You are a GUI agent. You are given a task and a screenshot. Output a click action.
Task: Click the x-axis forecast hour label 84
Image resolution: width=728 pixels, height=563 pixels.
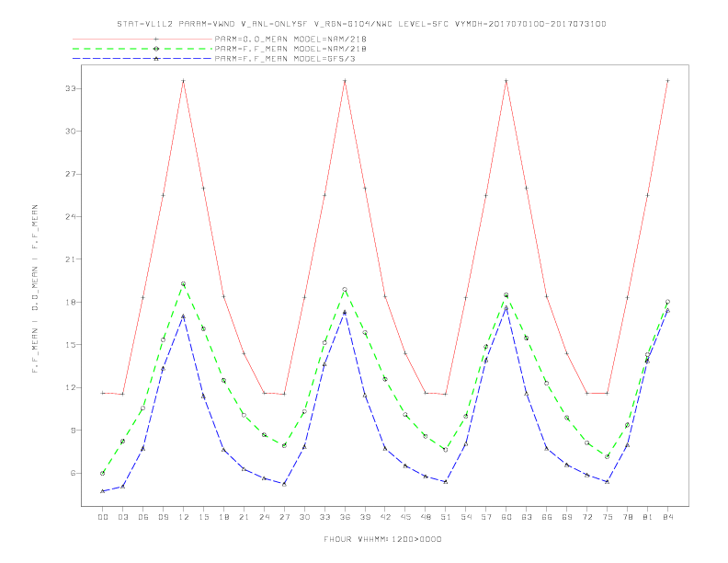click(667, 517)
